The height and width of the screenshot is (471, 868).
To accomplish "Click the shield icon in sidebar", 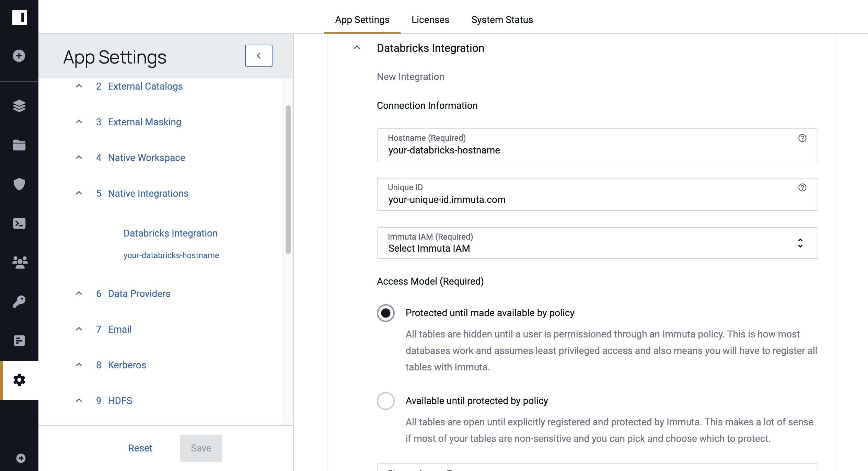I will point(19,184).
